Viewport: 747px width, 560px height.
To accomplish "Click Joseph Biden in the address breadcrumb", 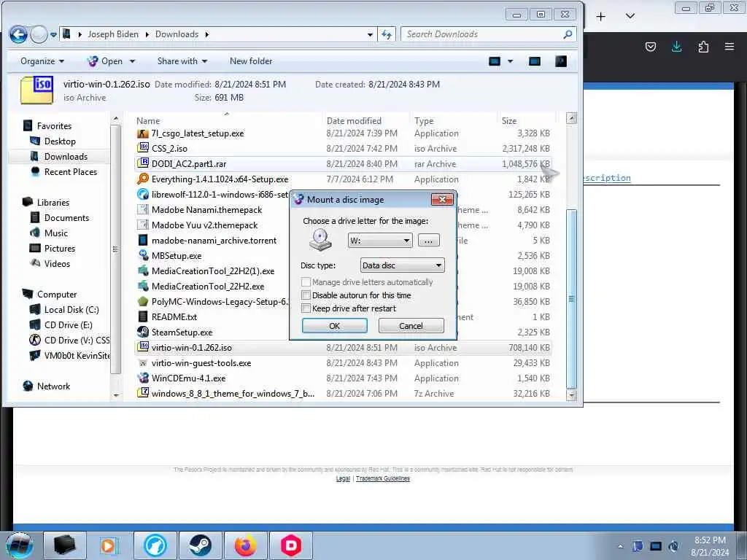I will (x=113, y=34).
